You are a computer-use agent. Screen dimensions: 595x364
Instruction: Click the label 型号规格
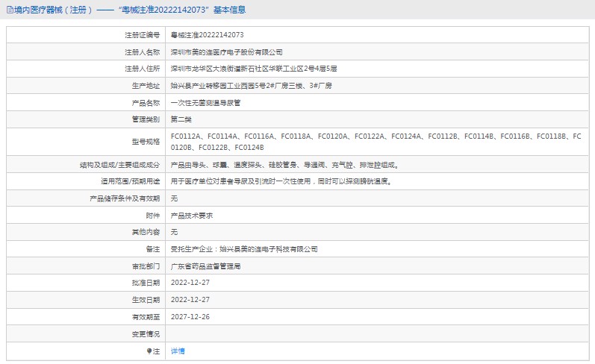point(146,142)
